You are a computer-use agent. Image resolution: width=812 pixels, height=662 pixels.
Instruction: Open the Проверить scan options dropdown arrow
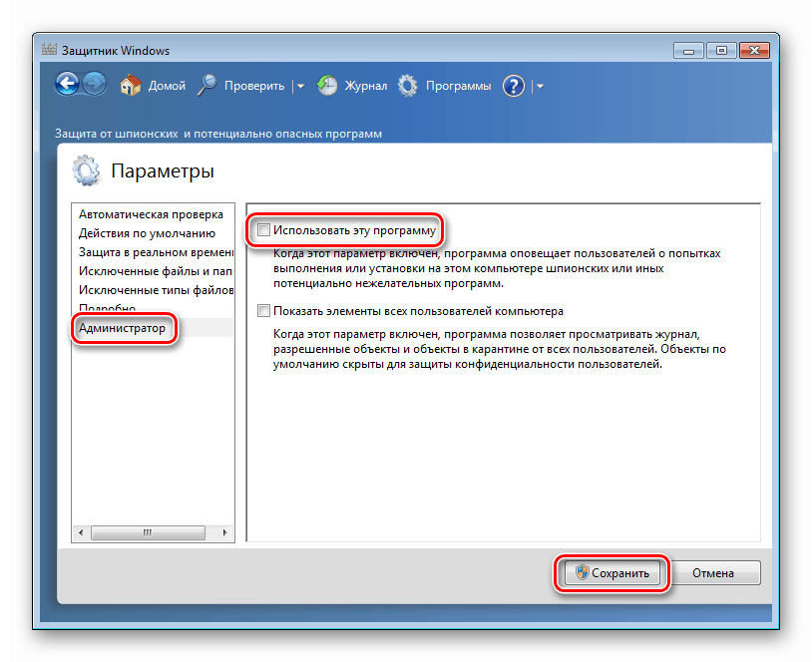(301, 87)
